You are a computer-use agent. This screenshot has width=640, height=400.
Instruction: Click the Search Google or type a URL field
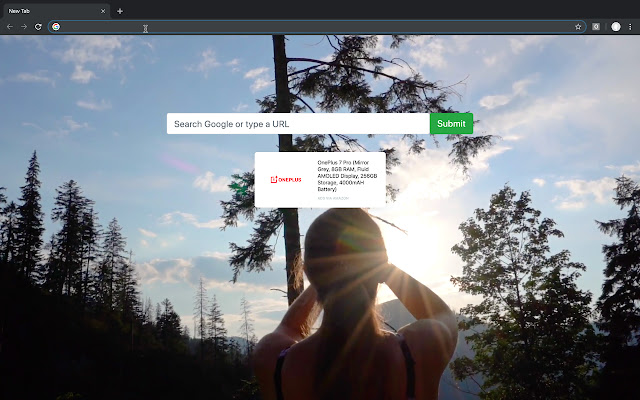pyautogui.click(x=298, y=124)
